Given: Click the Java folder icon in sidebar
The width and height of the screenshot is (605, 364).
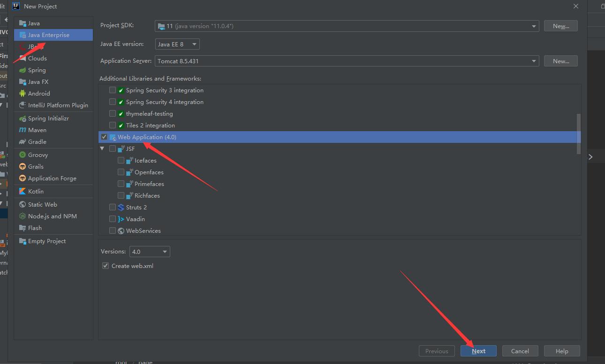Looking at the screenshot, I should tap(23, 23).
